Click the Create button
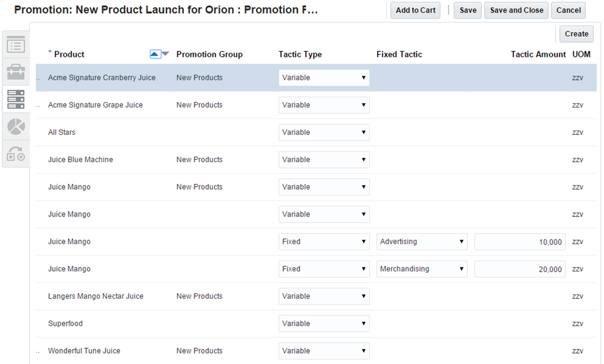This screenshot has width=604, height=364. pos(576,34)
